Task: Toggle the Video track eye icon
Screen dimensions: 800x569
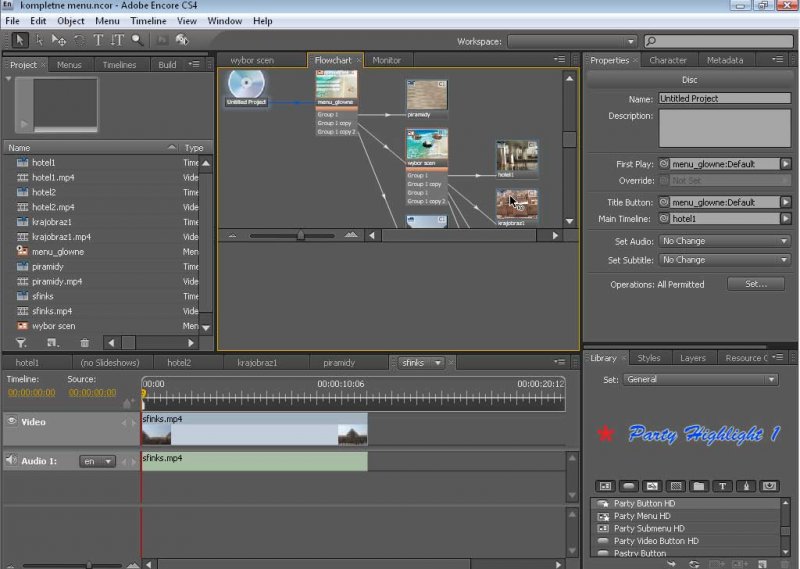Action: (12, 422)
